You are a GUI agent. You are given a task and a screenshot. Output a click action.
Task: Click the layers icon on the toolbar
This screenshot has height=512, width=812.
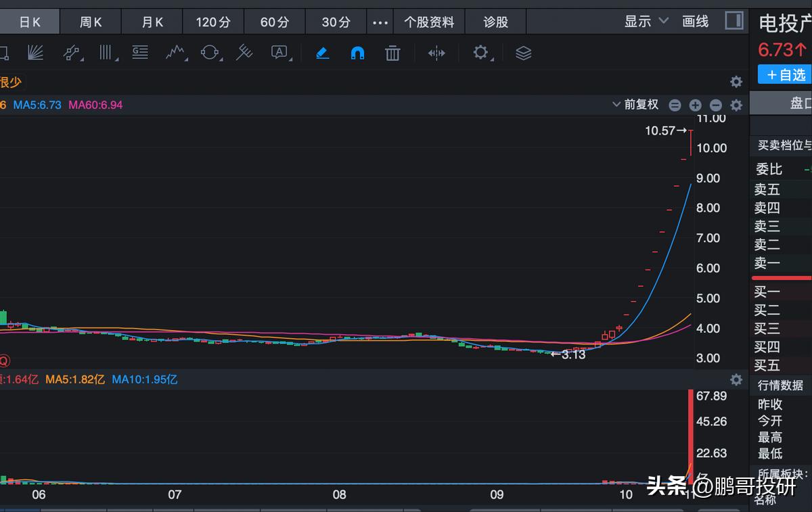click(x=523, y=53)
